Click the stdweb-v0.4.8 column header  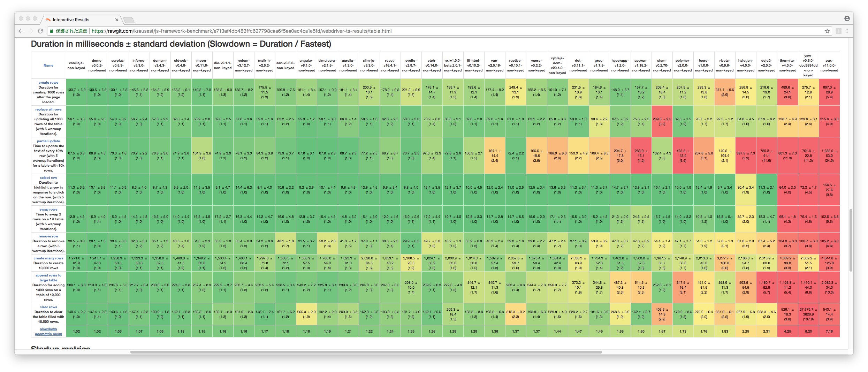181,66
